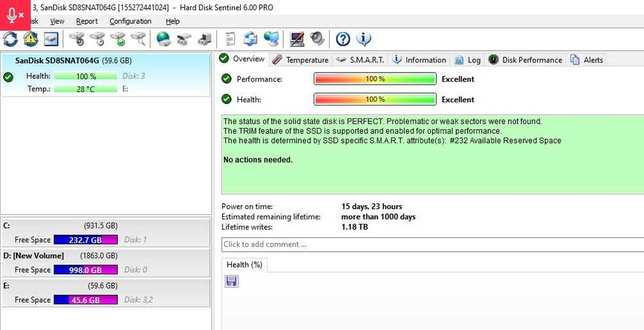Click the speaker sound toolbar icon

(317, 39)
